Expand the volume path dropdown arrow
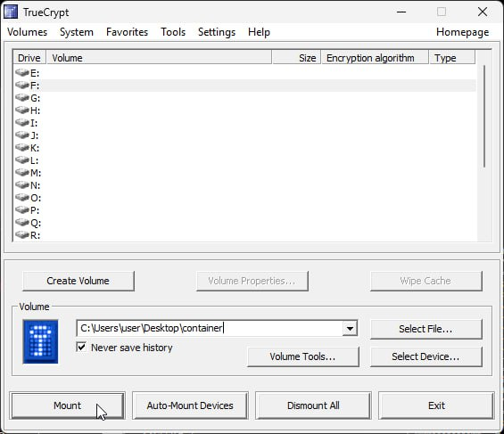 pyautogui.click(x=350, y=328)
